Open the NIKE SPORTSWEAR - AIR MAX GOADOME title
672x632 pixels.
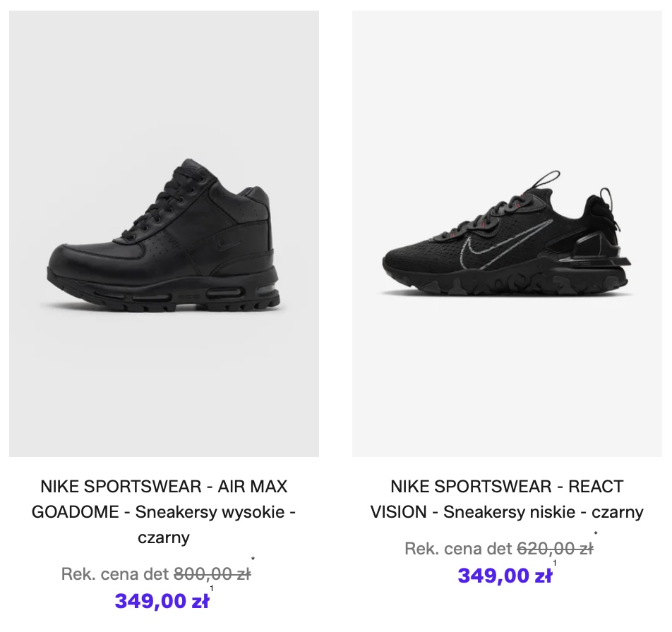pyautogui.click(x=164, y=487)
